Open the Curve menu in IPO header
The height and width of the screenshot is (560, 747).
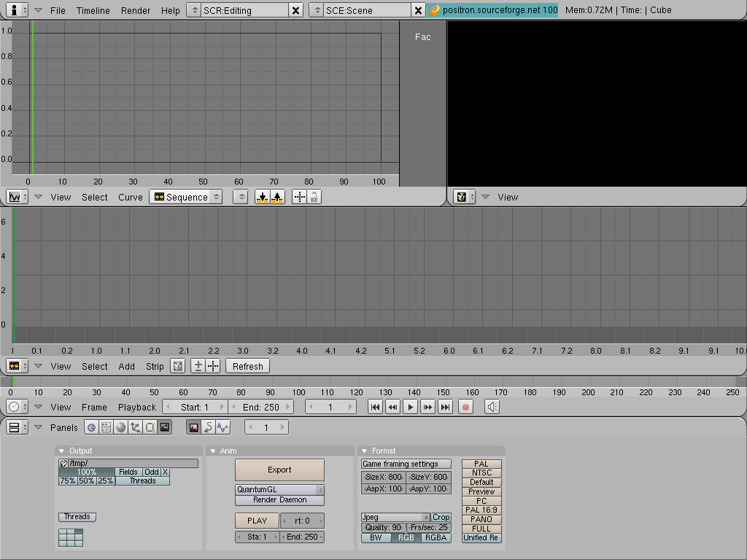pyautogui.click(x=130, y=197)
